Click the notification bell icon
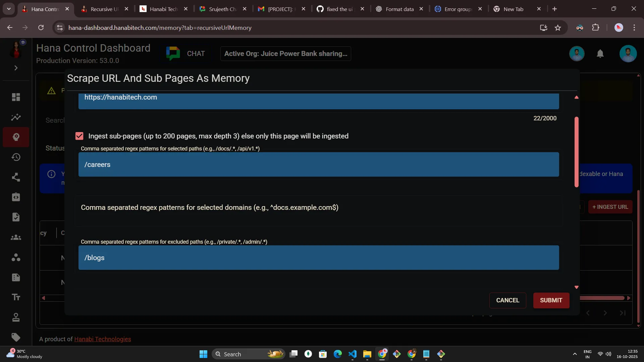Viewport: 644px width, 362px height. tap(600, 54)
